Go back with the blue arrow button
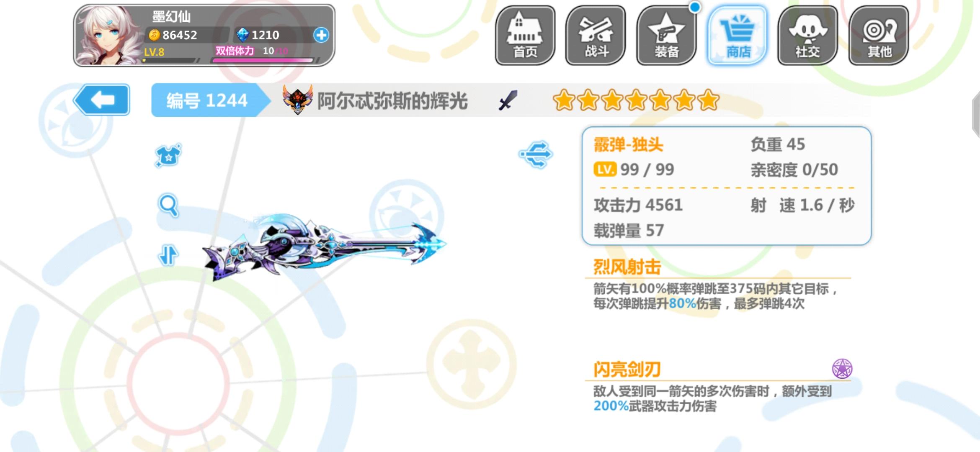The height and width of the screenshot is (452, 980). (102, 100)
